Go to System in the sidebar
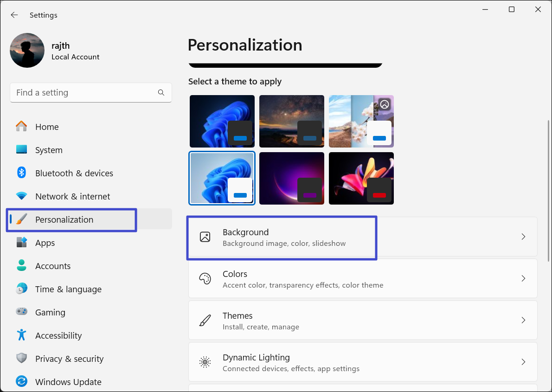 click(x=49, y=150)
